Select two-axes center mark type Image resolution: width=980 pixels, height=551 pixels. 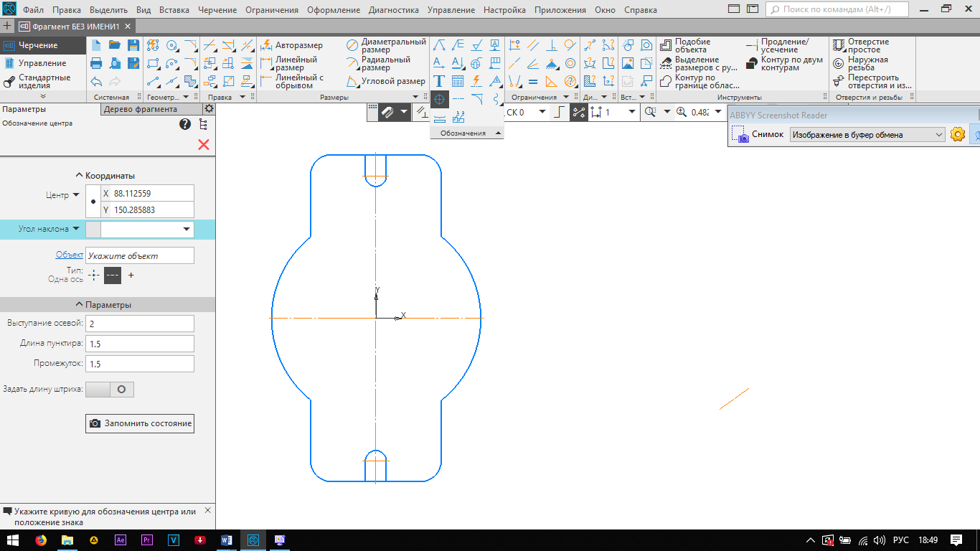click(94, 275)
